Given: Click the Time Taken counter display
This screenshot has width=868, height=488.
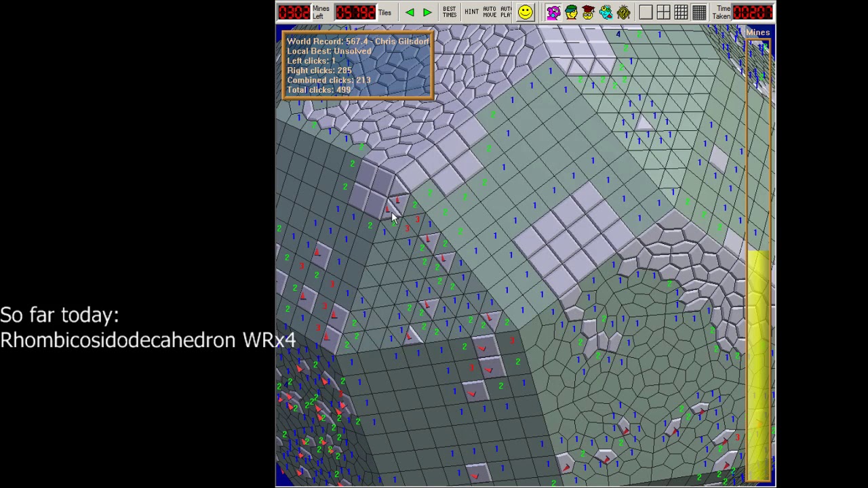Looking at the screenshot, I should click(x=753, y=12).
